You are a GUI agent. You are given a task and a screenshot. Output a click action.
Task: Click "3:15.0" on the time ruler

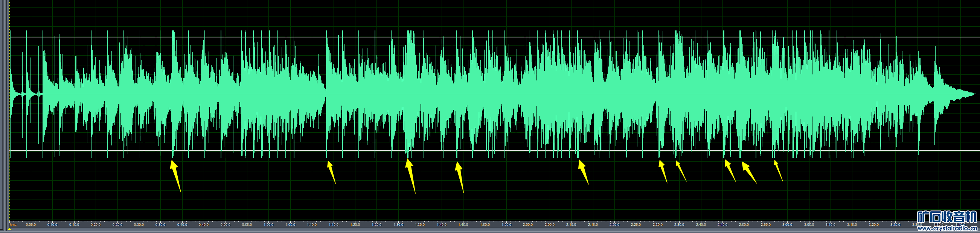[852, 225]
